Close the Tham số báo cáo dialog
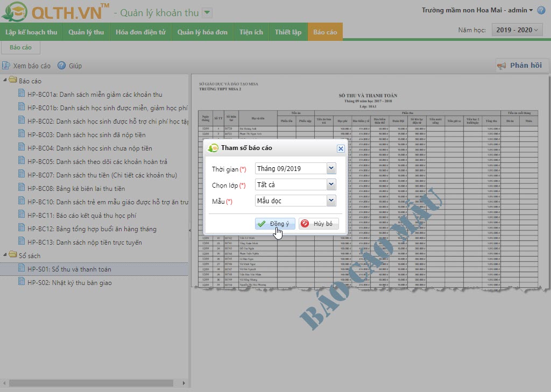The image size is (551, 392). [x=341, y=148]
